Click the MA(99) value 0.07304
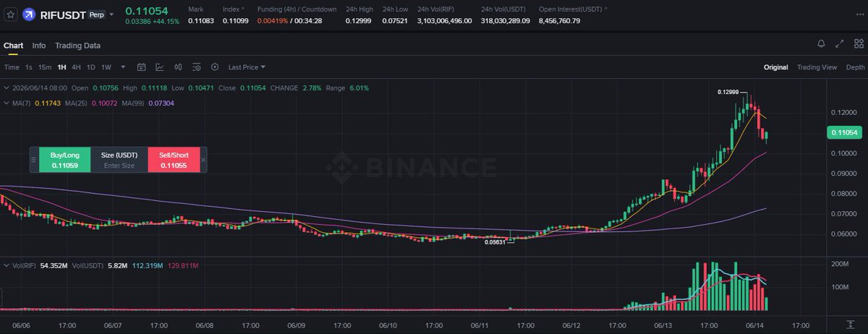Screen dimensions: 868x334 (161, 103)
